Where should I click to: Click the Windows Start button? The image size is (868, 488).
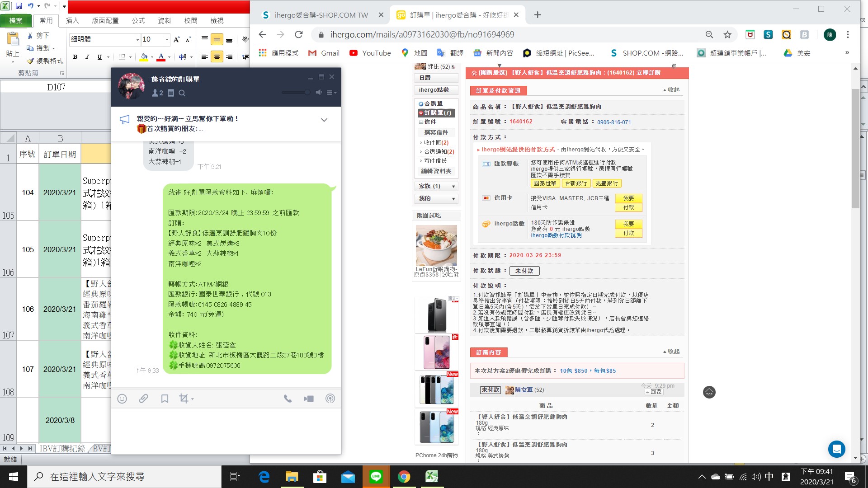(14, 477)
